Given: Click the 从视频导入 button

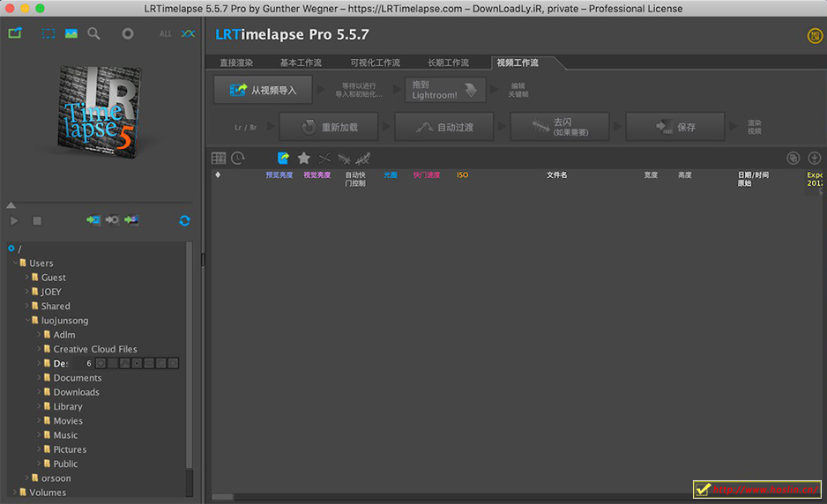Looking at the screenshot, I should click(x=263, y=90).
